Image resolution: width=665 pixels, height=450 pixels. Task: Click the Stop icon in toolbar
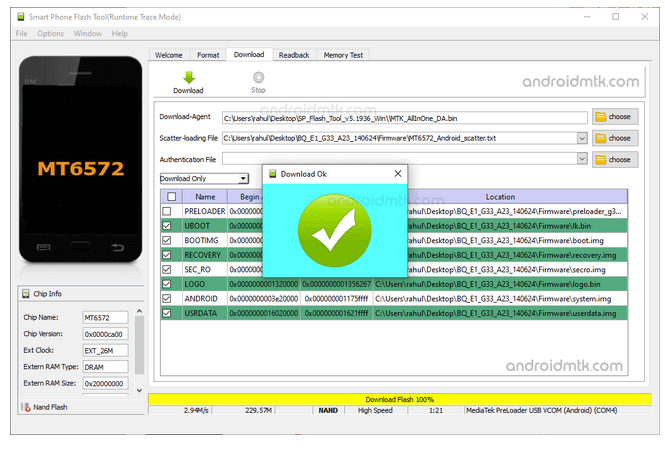point(258,77)
